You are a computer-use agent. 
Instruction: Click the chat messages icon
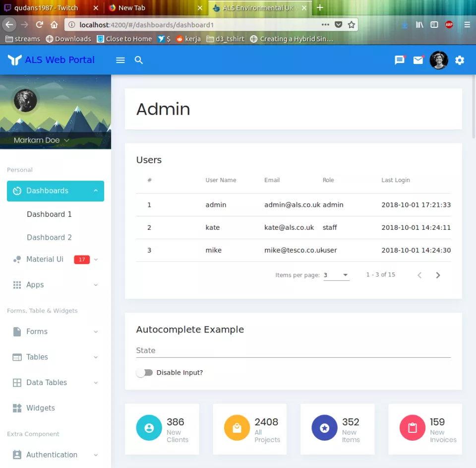click(x=400, y=60)
